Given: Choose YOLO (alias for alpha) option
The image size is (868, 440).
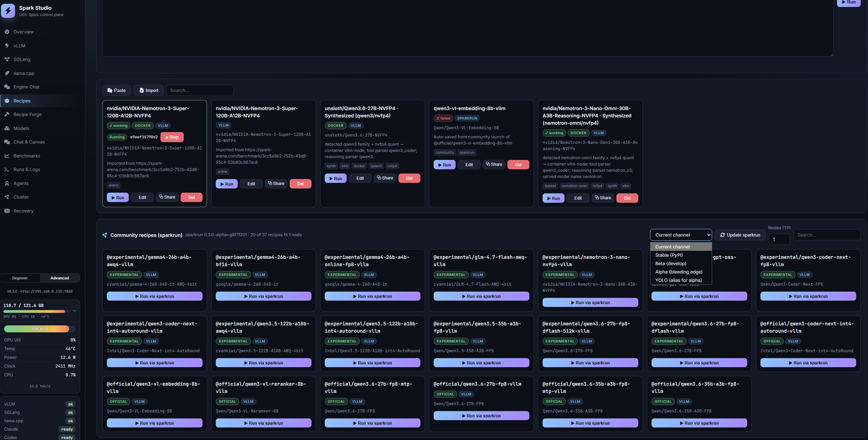Looking at the screenshot, I should pyautogui.click(x=681, y=280).
